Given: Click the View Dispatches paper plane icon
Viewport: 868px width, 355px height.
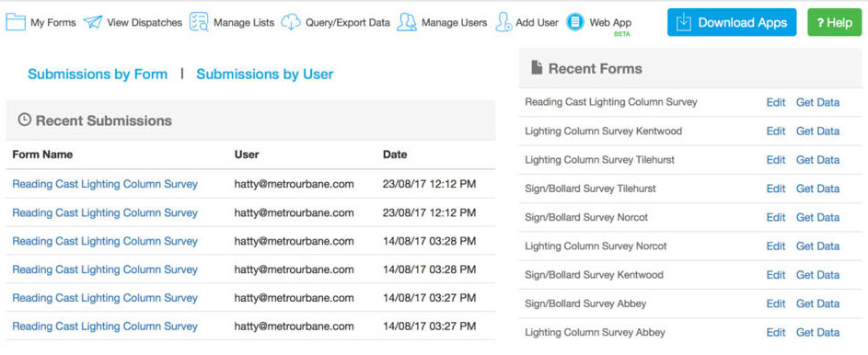Looking at the screenshot, I should pos(93,22).
